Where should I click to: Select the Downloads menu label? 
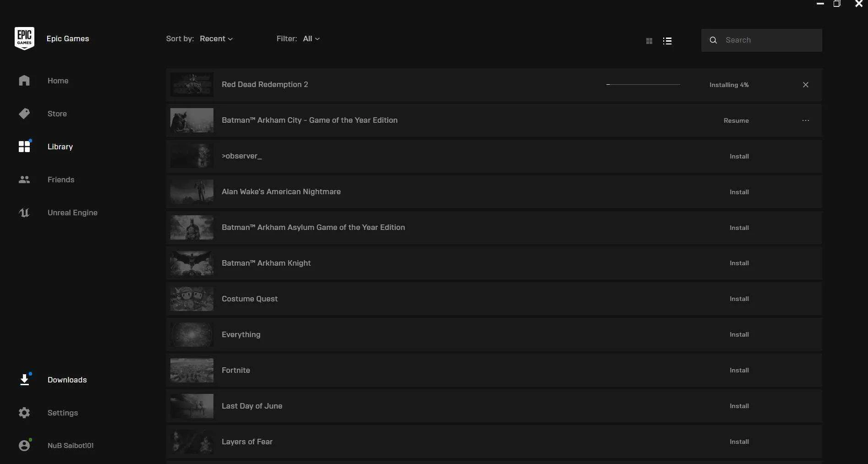pos(67,380)
